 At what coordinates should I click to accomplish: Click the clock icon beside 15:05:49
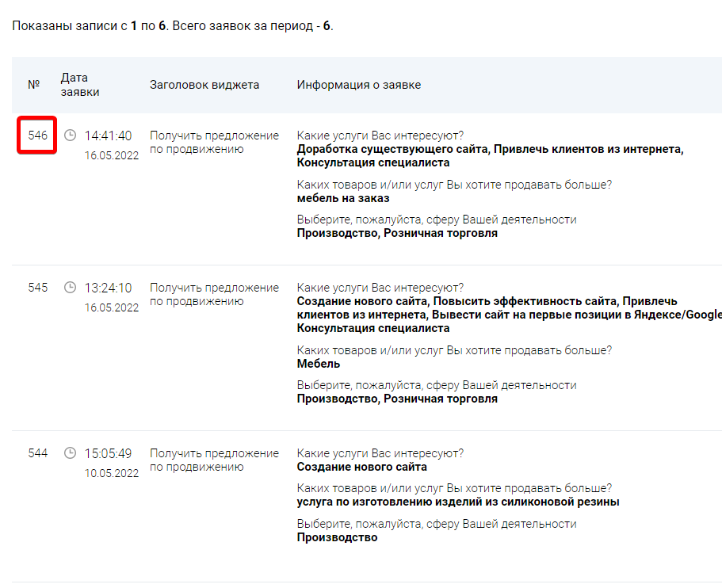coord(70,453)
